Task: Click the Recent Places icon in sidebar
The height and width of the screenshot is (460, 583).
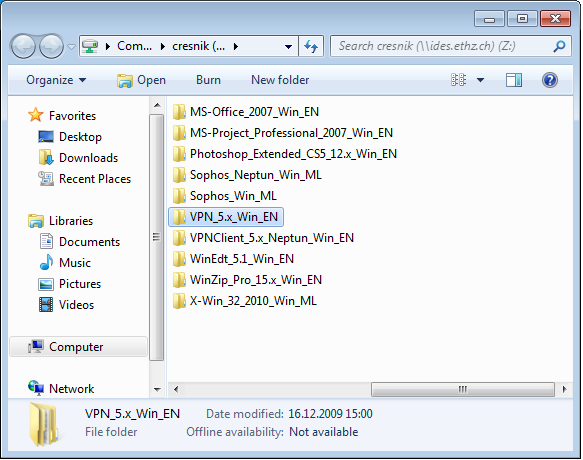Action: pos(46,178)
